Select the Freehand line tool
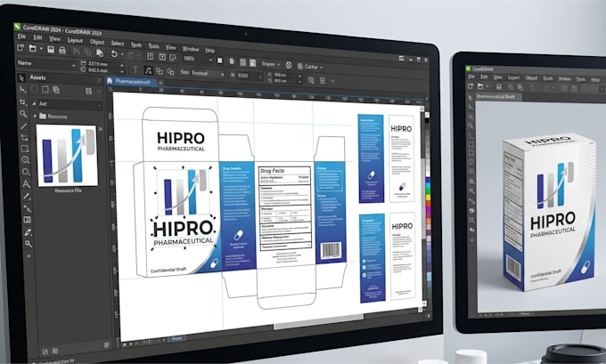 tap(24, 125)
